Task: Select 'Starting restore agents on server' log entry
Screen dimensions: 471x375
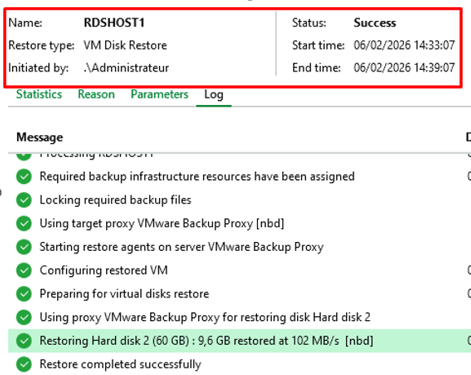Action: (182, 247)
